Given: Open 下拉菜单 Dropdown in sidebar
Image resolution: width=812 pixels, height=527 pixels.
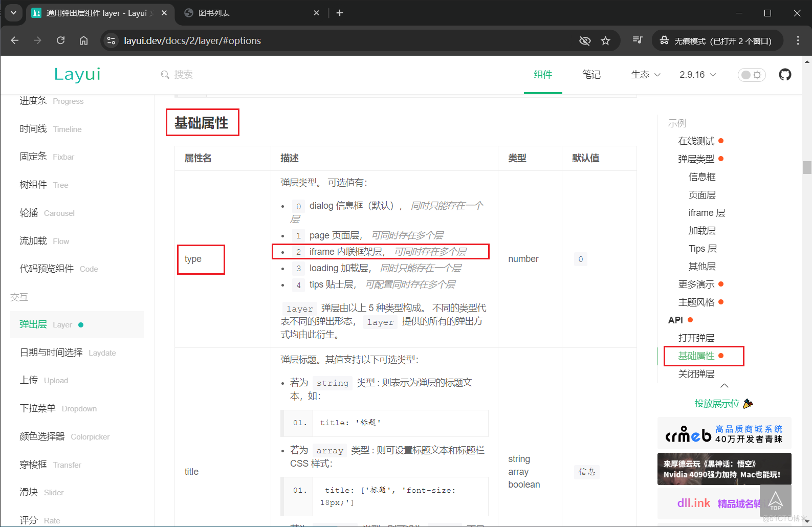Looking at the screenshot, I should [58, 408].
